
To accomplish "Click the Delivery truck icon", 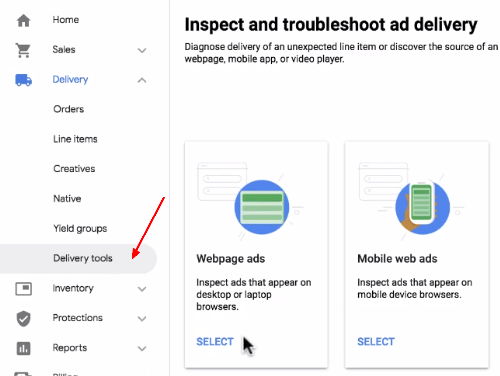I will (x=23, y=80).
